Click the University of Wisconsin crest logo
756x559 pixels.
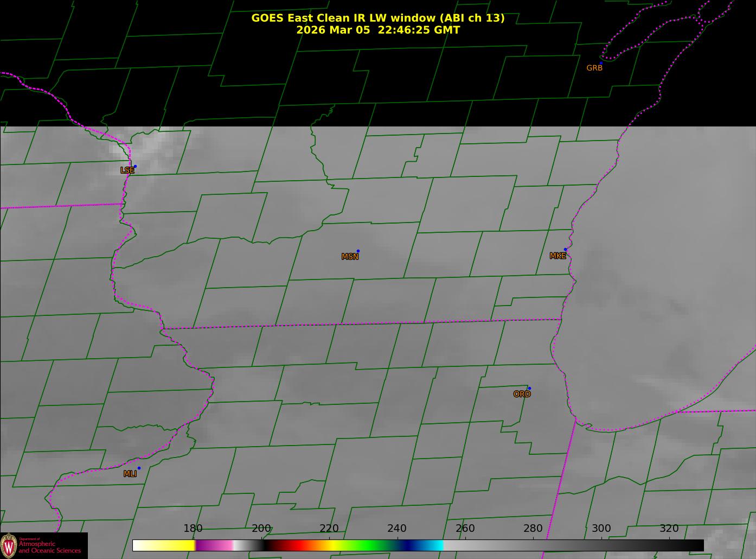click(x=9, y=545)
